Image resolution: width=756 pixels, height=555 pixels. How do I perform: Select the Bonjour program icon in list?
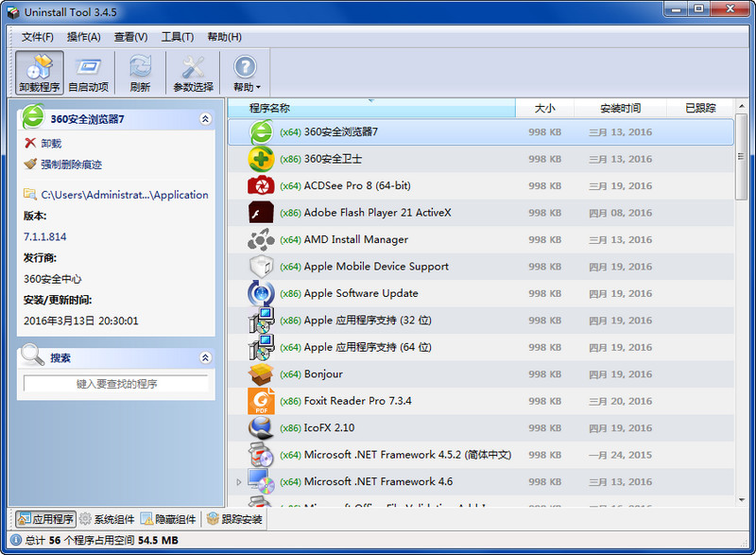(260, 374)
